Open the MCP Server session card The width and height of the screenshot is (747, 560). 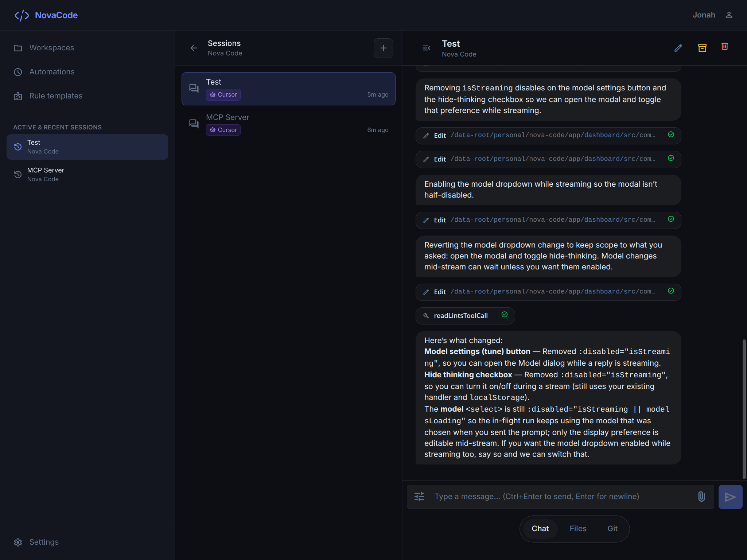[288, 124]
